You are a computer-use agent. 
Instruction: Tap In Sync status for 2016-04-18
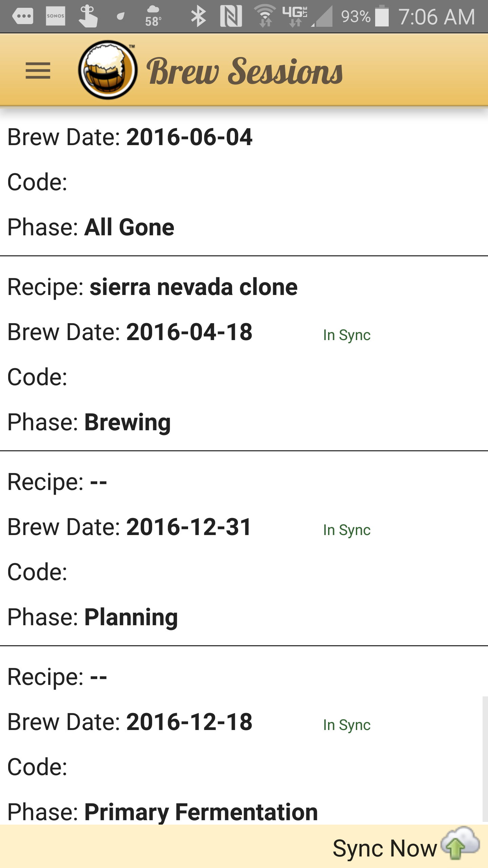coord(347,335)
